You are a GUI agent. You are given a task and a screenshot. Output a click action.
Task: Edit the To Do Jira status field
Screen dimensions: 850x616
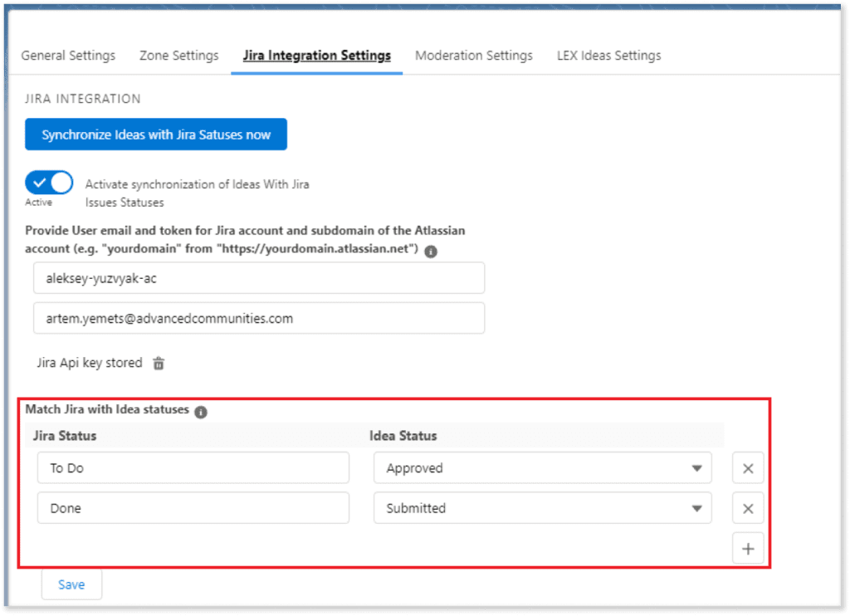[193, 468]
